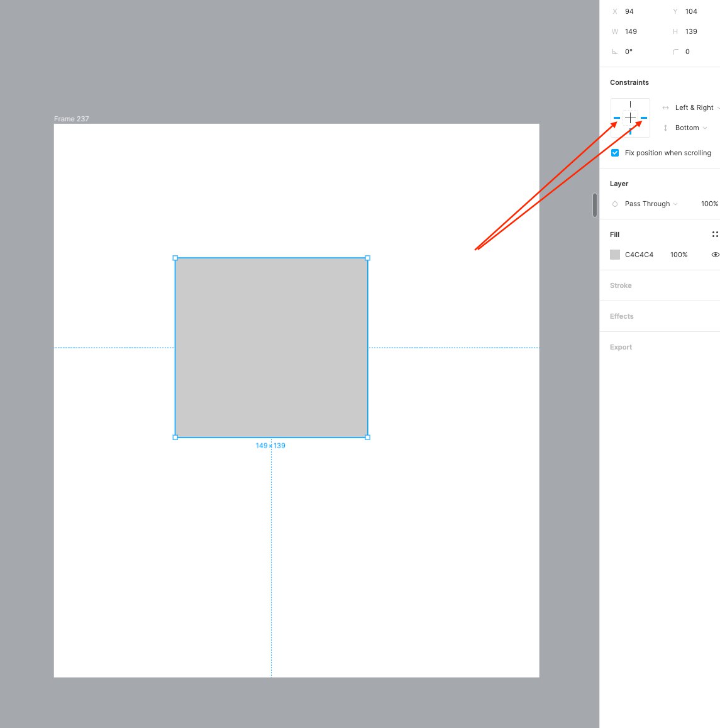Grab the top-right resize handle of rectangle

[x=367, y=258]
